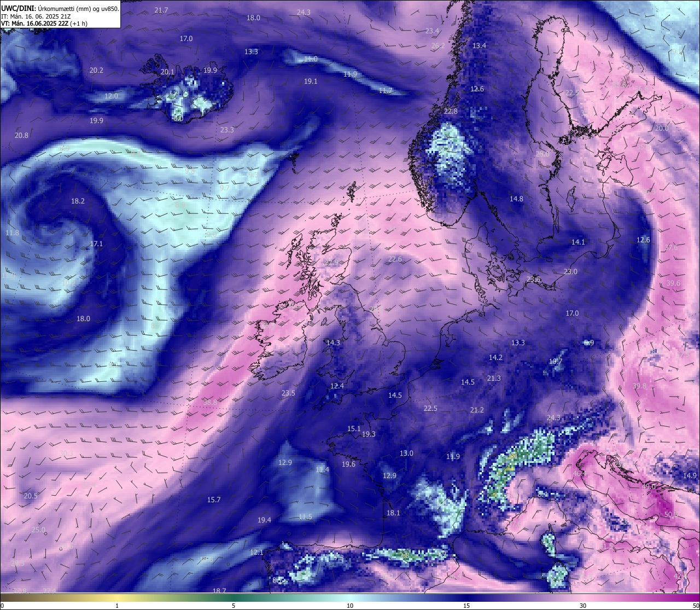700x610 pixels.
Task: Click the map value 21.2
Action: (477, 410)
